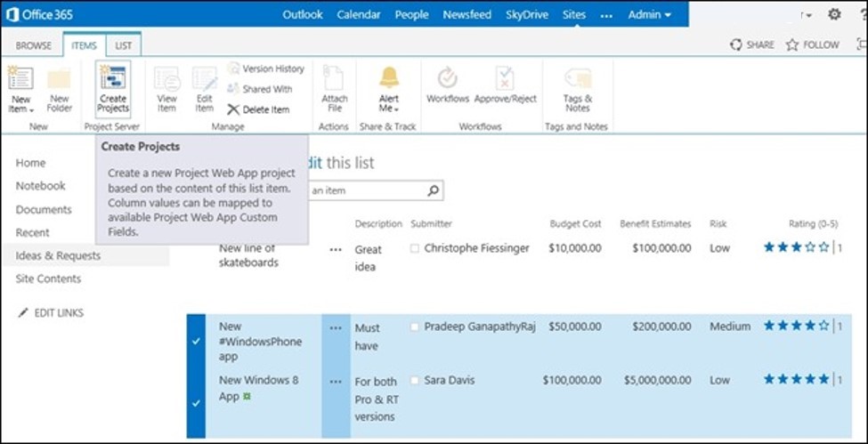Image resolution: width=868 pixels, height=444 pixels.
Task: Rate New #WindowsPhone app five stars
Action: (823, 326)
